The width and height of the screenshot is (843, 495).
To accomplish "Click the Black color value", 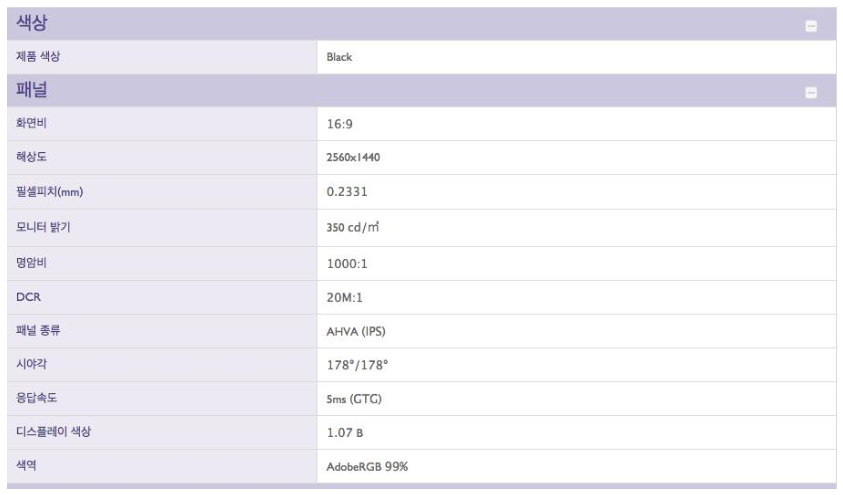I will 339,57.
